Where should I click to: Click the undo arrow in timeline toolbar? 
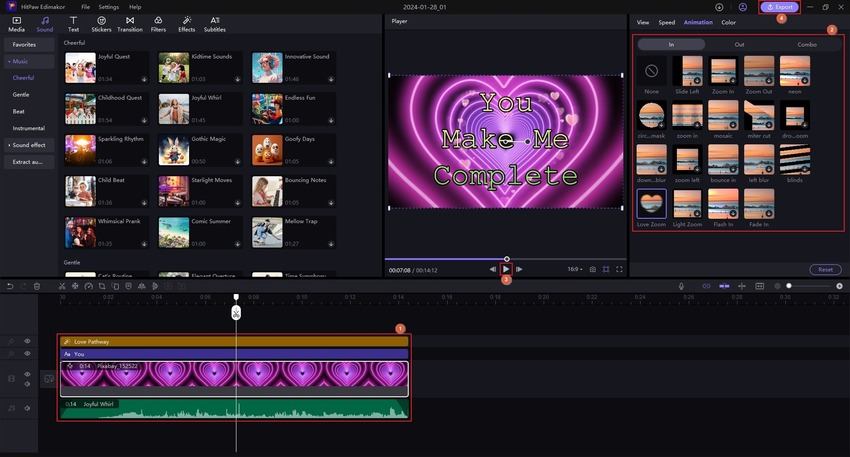[10, 286]
